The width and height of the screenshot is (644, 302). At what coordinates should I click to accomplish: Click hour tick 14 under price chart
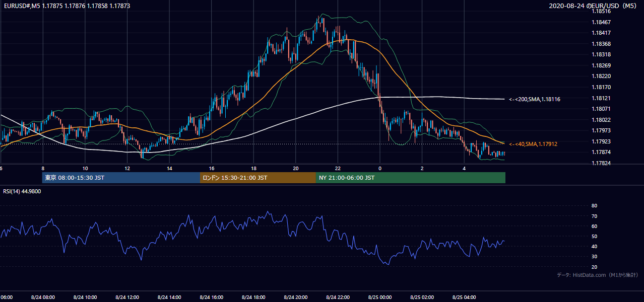pos(169,168)
